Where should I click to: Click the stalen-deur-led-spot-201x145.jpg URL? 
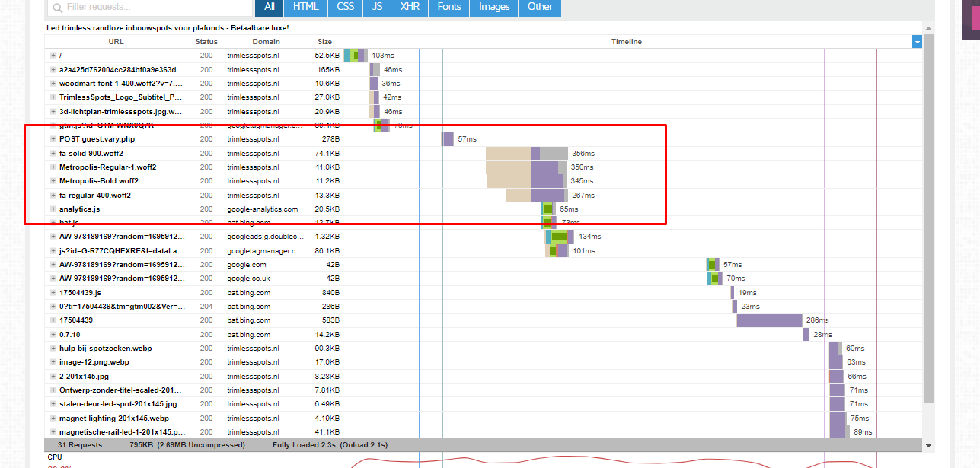pyautogui.click(x=118, y=404)
